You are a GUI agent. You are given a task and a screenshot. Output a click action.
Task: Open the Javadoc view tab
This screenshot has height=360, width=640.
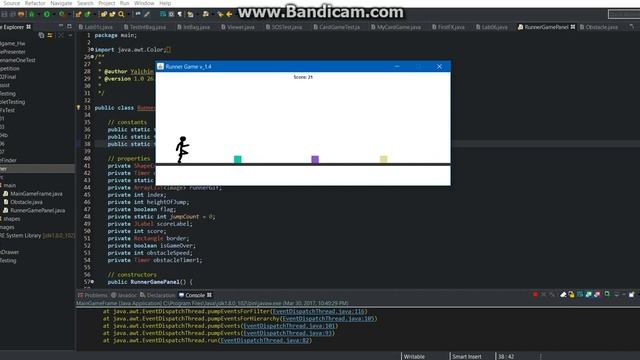point(124,295)
